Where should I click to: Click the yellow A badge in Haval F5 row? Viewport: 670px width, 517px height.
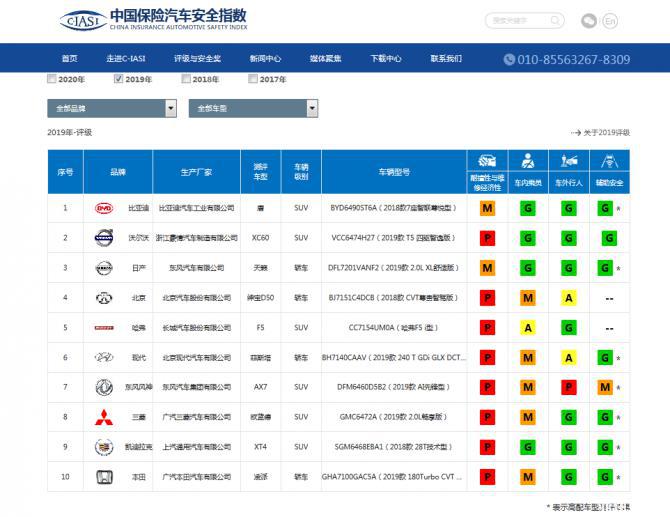528,328
